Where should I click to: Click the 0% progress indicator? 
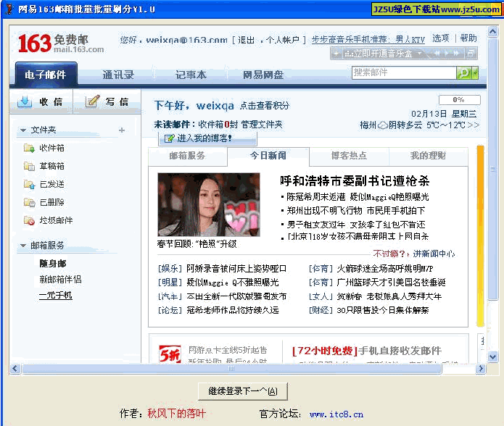click(459, 100)
